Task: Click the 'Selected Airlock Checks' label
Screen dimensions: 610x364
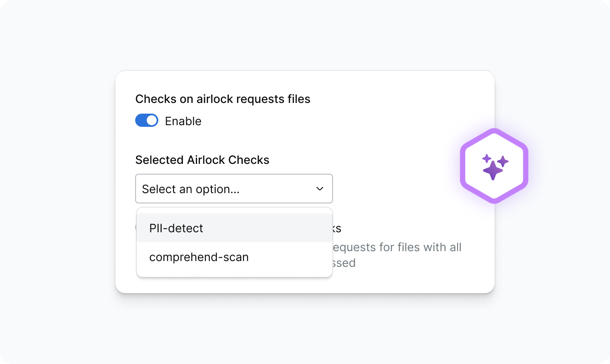Action: [202, 160]
